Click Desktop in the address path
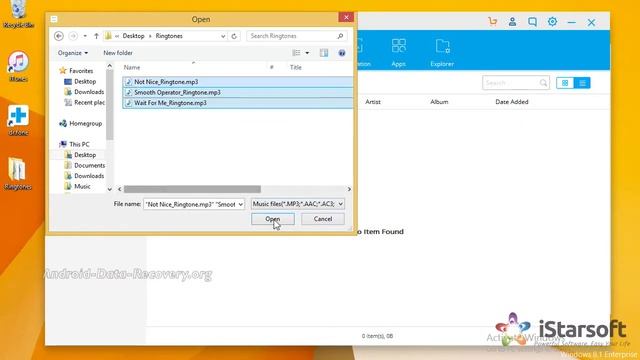640x360 pixels. [x=133, y=36]
